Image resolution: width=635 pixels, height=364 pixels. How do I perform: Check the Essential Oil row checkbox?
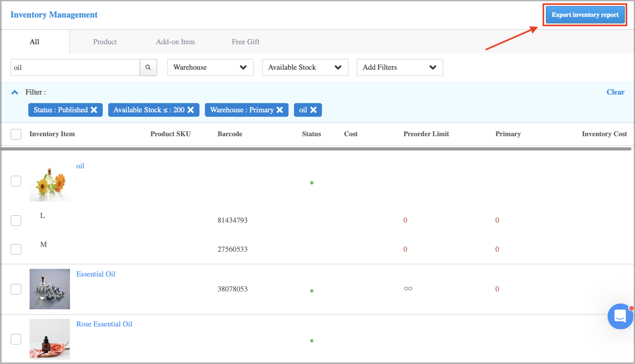click(x=16, y=289)
